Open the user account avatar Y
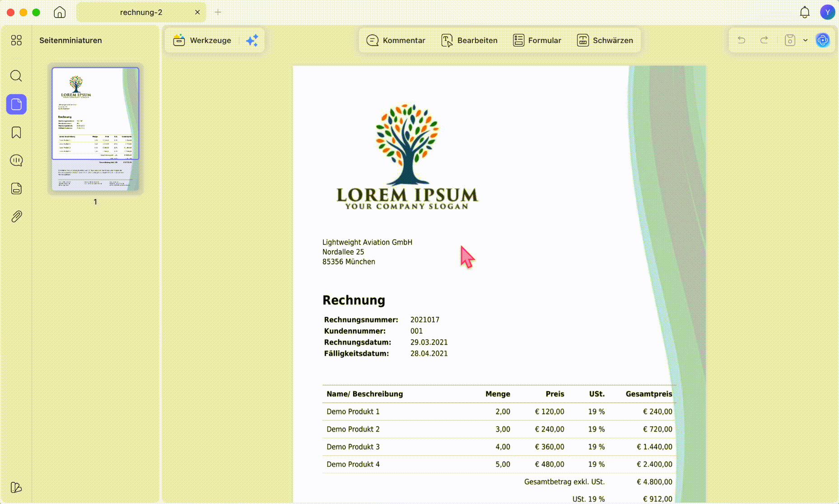The image size is (839, 504). click(x=827, y=12)
